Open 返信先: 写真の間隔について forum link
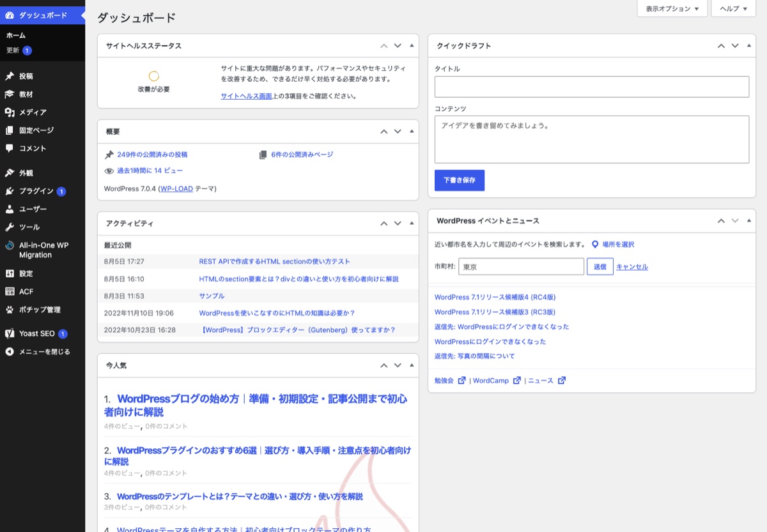 point(474,356)
